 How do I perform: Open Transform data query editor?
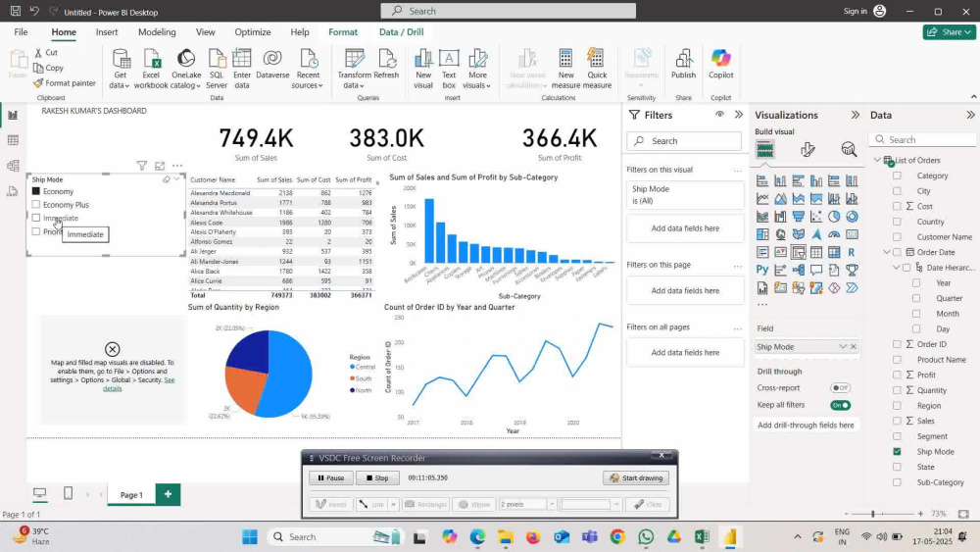click(x=355, y=69)
